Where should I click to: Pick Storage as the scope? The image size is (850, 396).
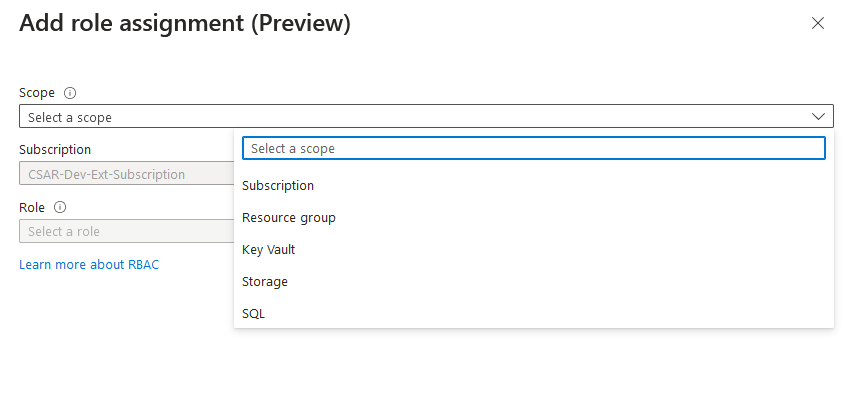pos(534,282)
